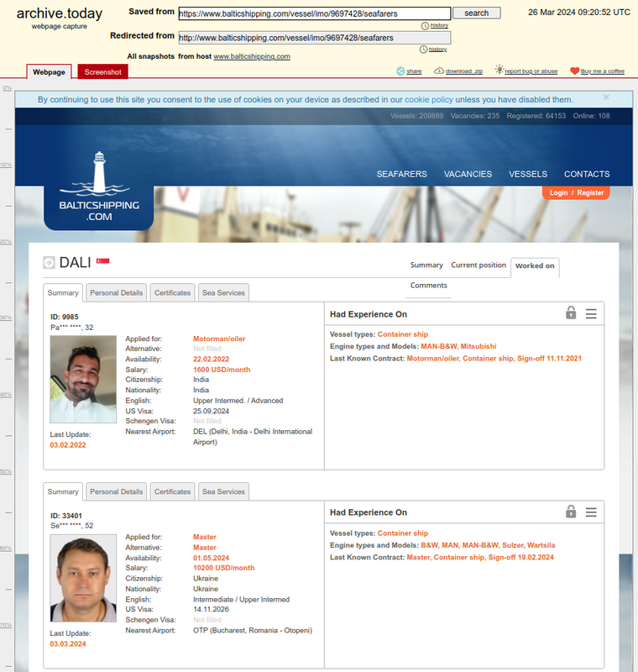This screenshot has height=672, width=638.
Task: Open the Comments tab
Action: click(429, 286)
